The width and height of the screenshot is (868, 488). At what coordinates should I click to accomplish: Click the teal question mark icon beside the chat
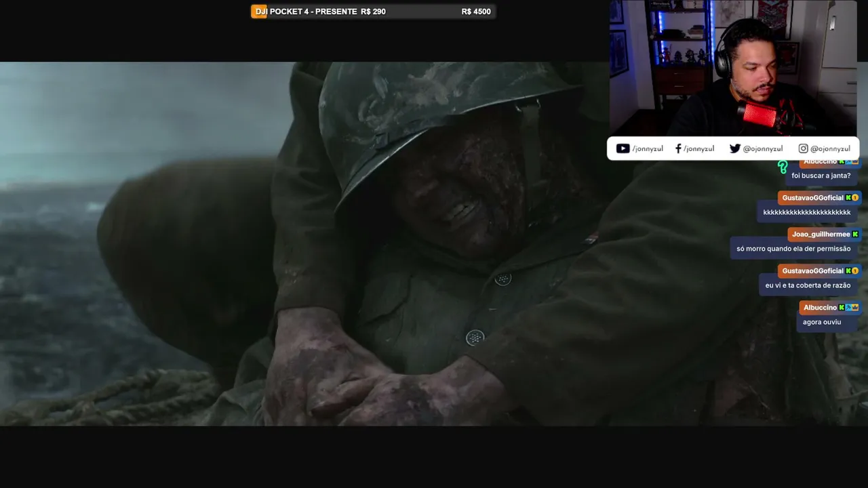coord(783,167)
